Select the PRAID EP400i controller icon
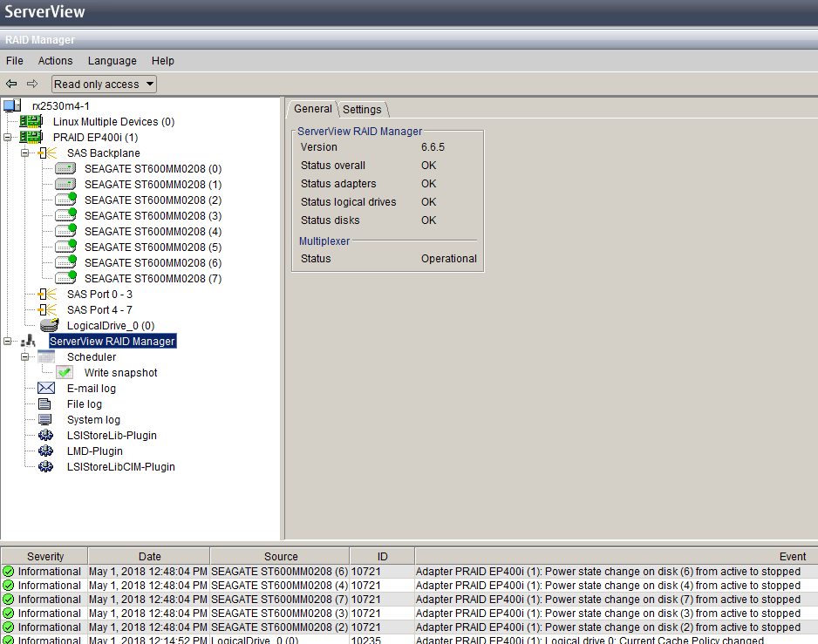The width and height of the screenshot is (818, 644). pyautogui.click(x=31, y=137)
